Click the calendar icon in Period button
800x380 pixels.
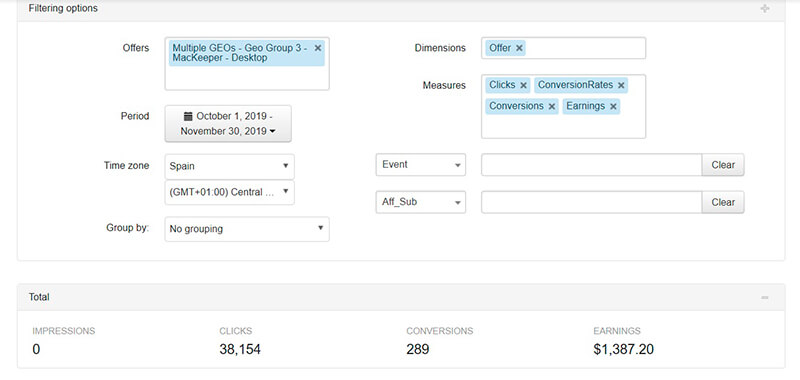coord(188,116)
